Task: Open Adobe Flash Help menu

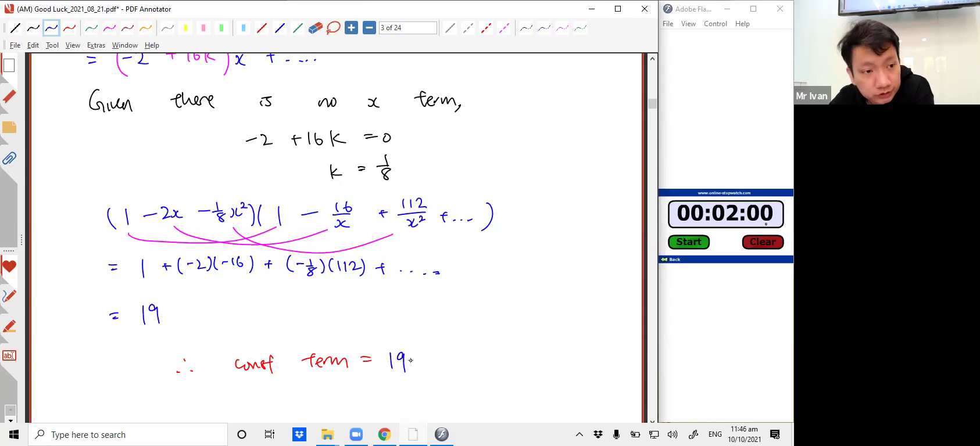Action: [x=742, y=24]
